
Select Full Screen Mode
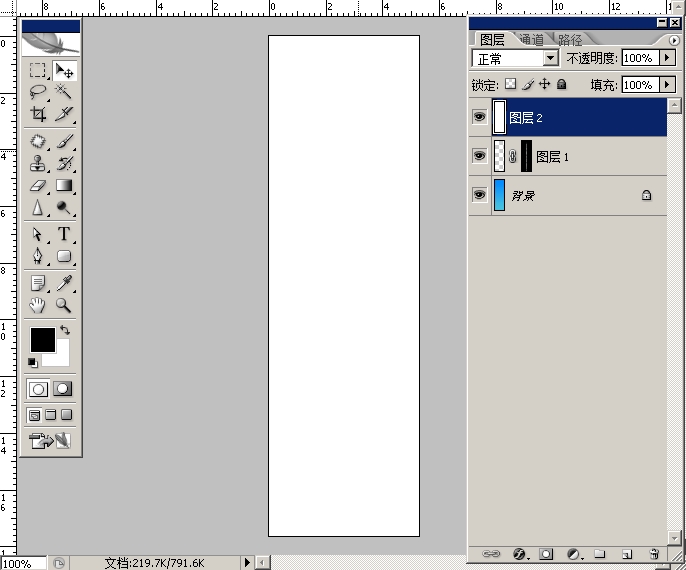[x=66, y=415]
